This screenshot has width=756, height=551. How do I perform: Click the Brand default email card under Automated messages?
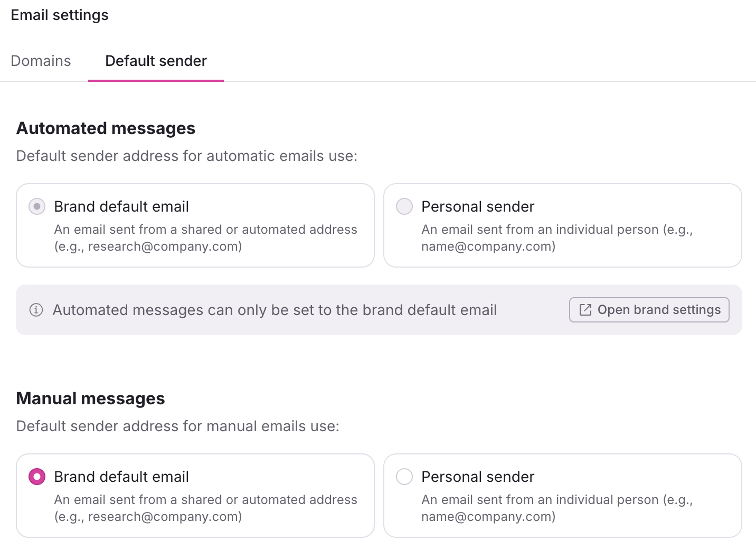coord(195,225)
